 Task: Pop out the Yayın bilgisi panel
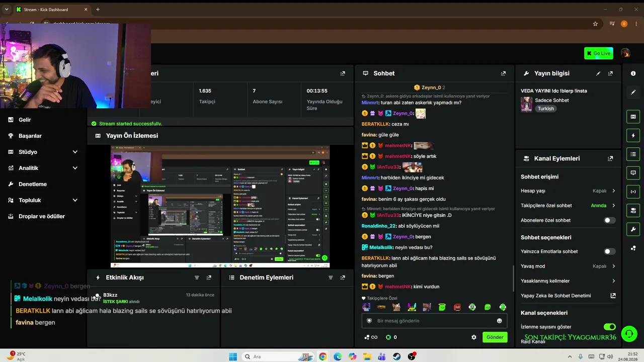pos(610,73)
